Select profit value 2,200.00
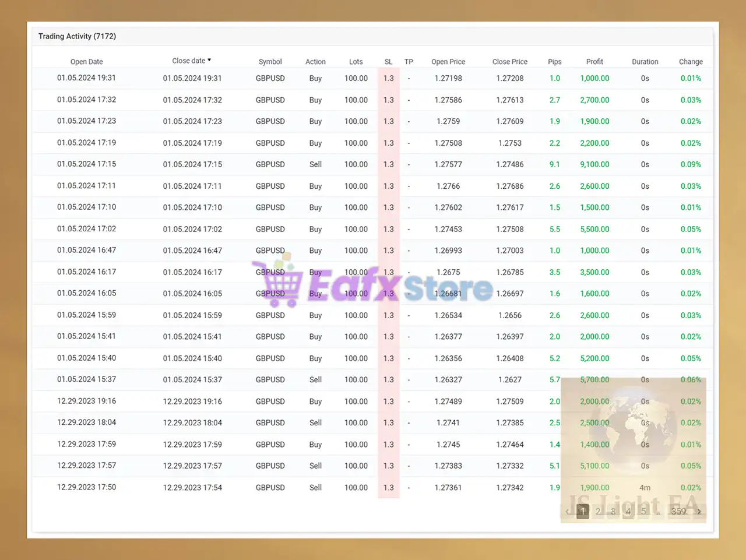 tap(594, 143)
